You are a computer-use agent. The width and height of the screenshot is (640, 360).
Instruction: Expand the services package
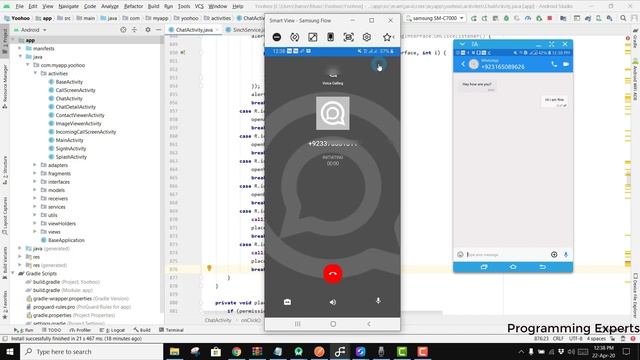pos(35,207)
